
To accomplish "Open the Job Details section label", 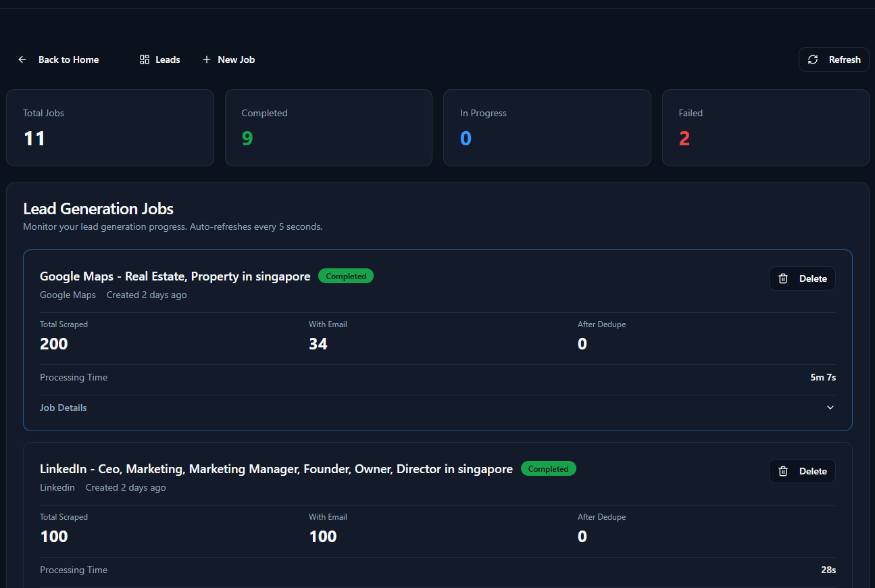I will coord(64,408).
